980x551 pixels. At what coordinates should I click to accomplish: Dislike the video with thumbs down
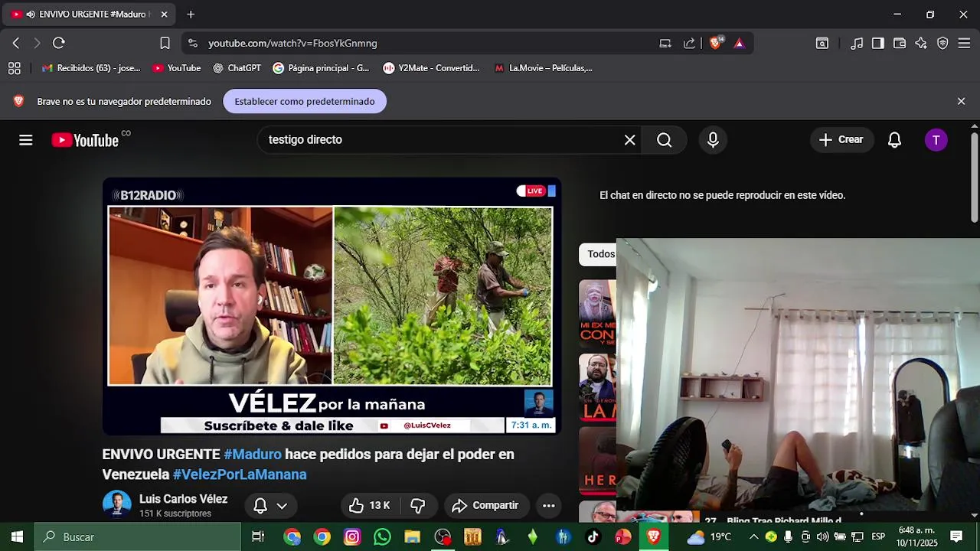pyautogui.click(x=418, y=506)
